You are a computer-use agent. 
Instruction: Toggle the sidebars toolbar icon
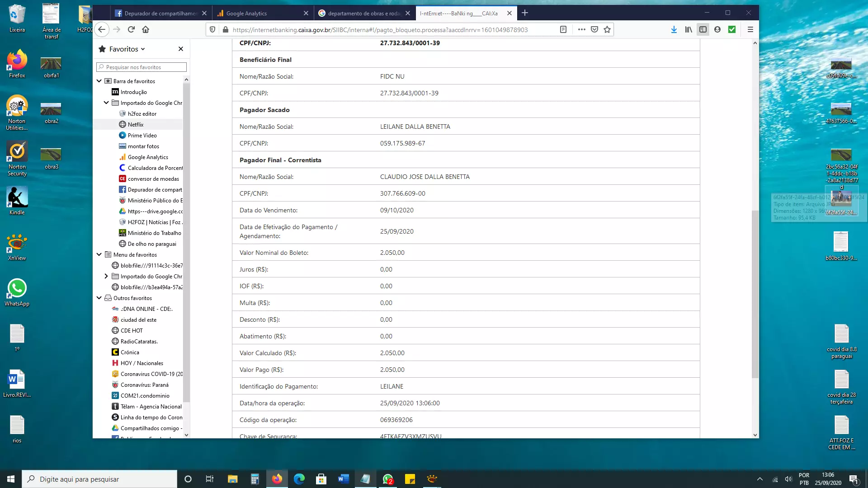[703, 29]
